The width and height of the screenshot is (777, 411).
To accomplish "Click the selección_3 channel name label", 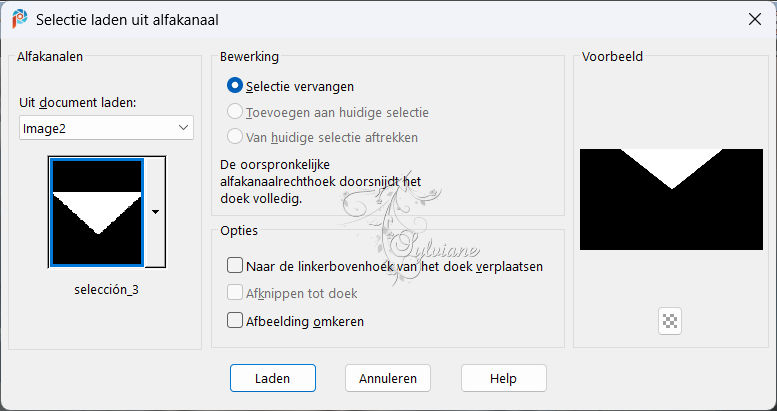I will click(x=107, y=290).
